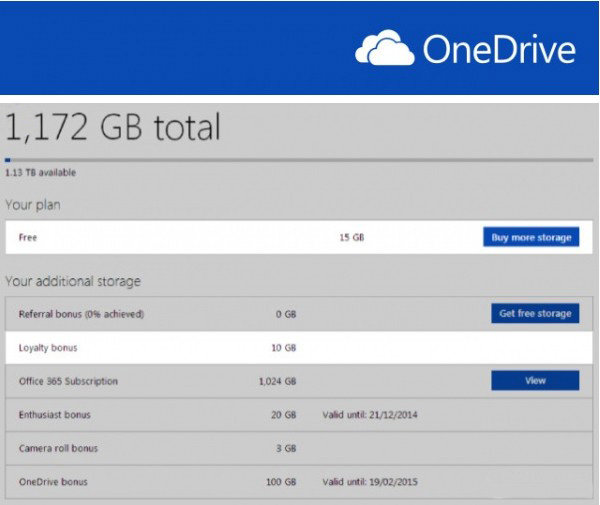Select the Camera roll bonus label
The image size is (600, 505).
pyautogui.click(x=58, y=448)
